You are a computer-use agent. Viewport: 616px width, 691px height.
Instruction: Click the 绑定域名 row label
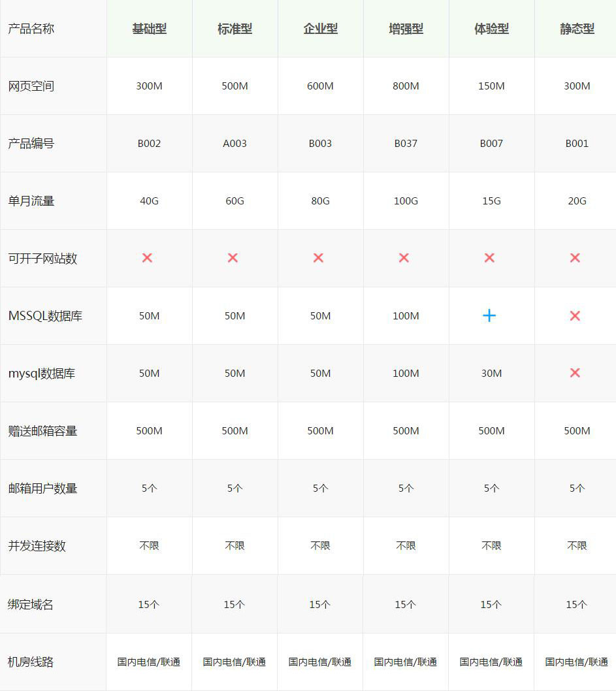pyautogui.click(x=31, y=604)
